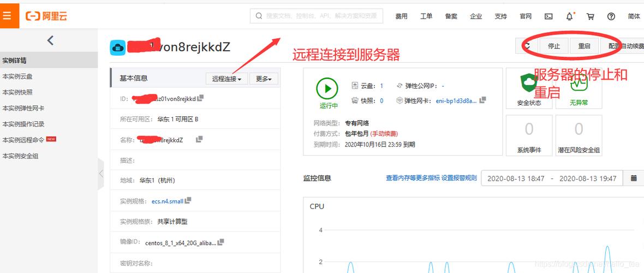Click the 手动续费 renewal link

(x=384, y=134)
